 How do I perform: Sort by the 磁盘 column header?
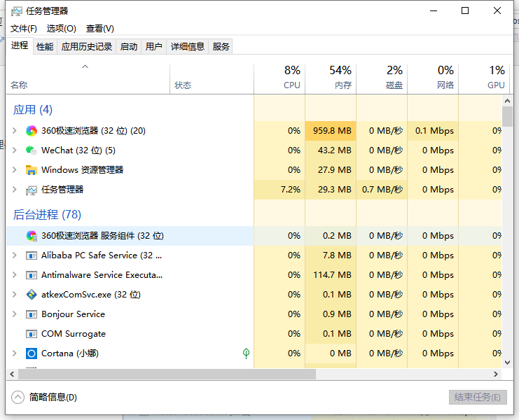(382, 78)
